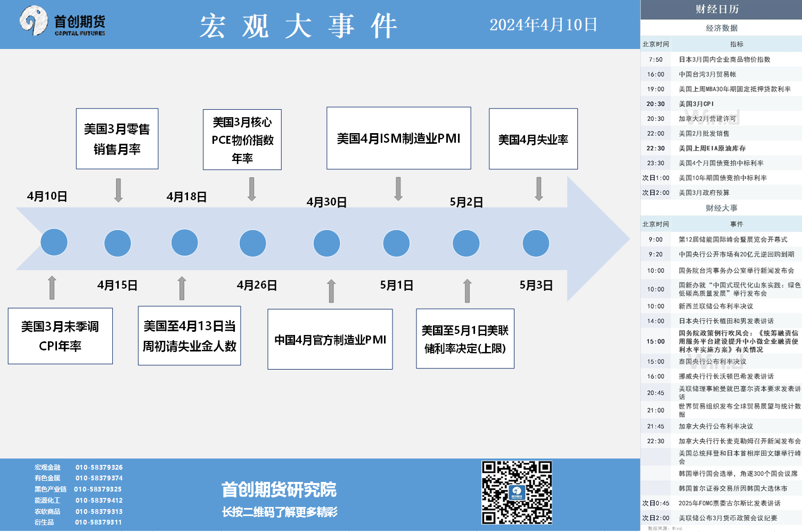Click the 宏观金融 phone number 010-58379326
Screen dimensions: 802x532
99,468
